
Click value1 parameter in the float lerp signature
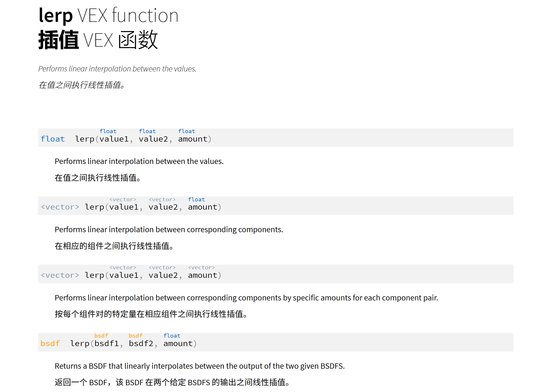tap(114, 139)
